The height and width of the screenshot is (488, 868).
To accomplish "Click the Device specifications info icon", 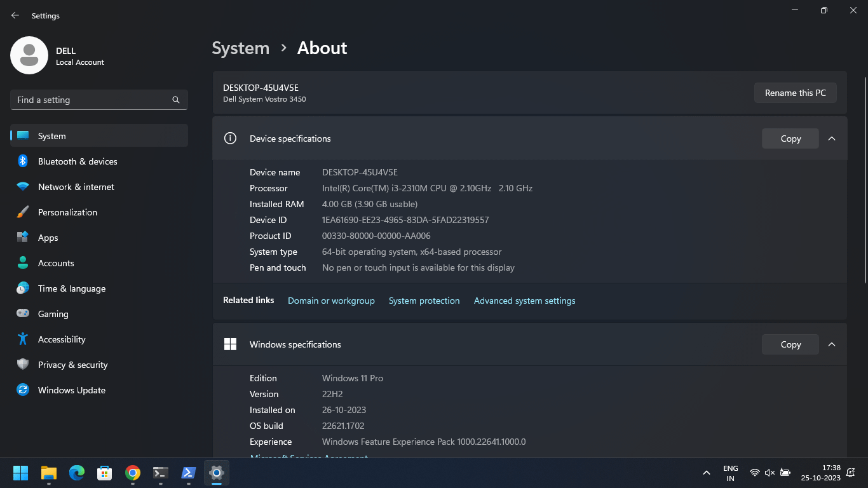I will tap(230, 139).
